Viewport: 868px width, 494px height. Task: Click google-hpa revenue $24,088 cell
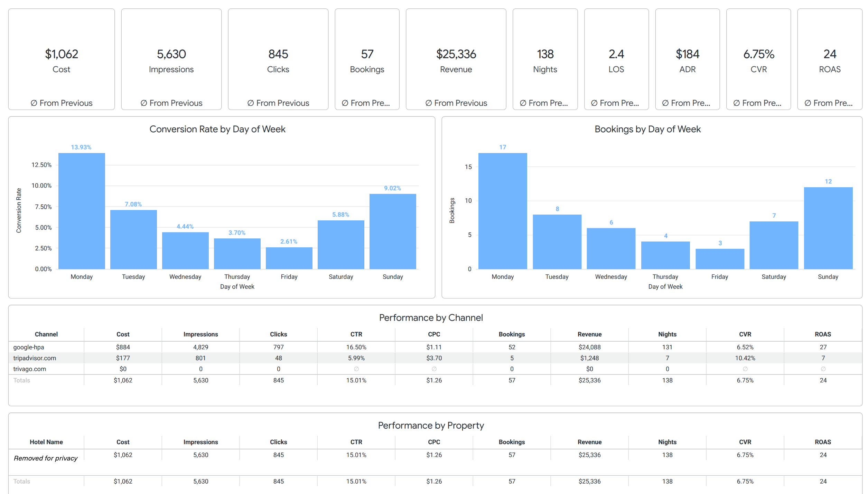[x=590, y=347]
